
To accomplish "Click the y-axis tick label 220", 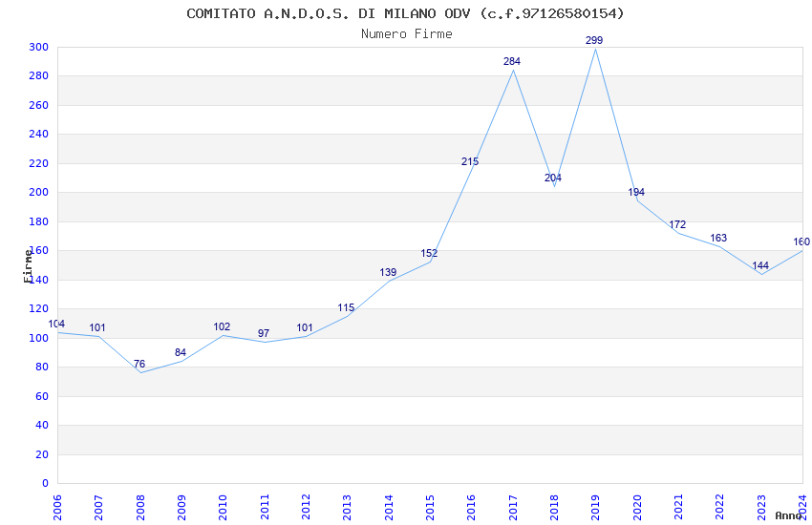I will [x=39, y=163].
